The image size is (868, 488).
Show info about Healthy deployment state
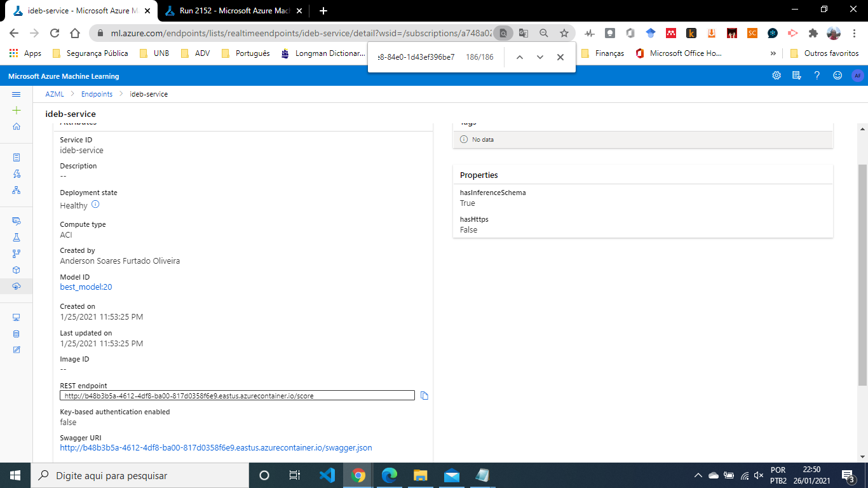(95, 205)
